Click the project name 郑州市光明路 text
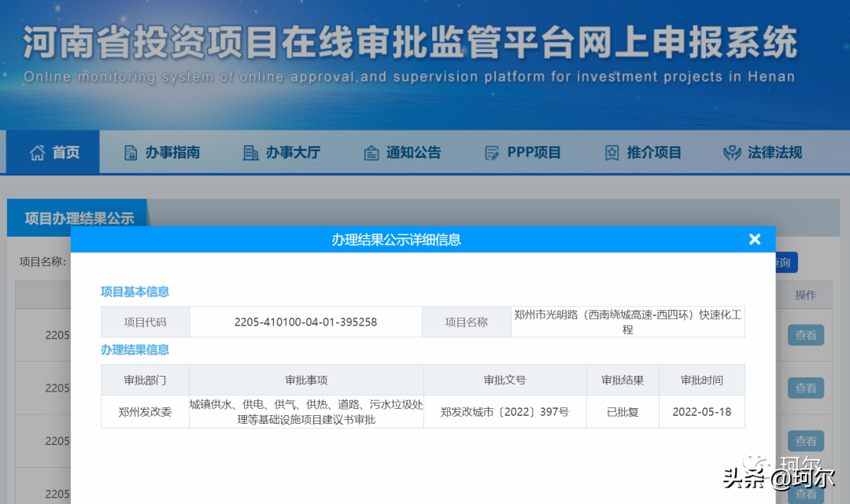 tap(628, 322)
